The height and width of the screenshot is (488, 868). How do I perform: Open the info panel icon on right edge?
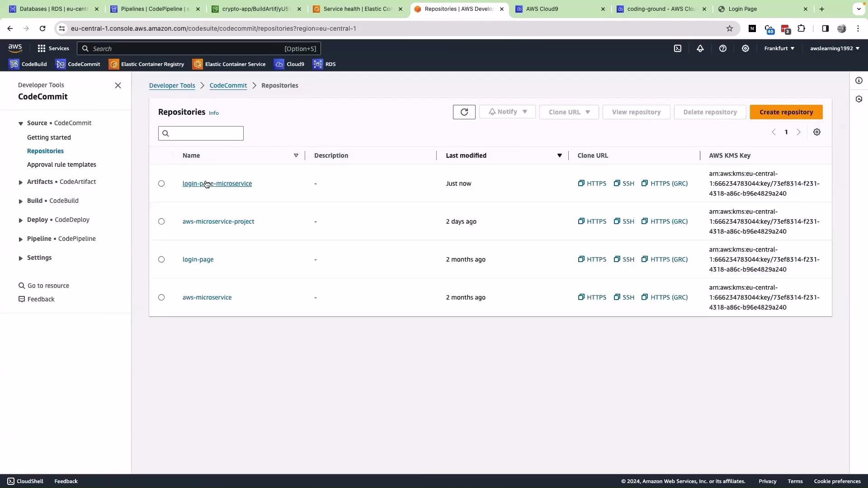pyautogui.click(x=859, y=80)
